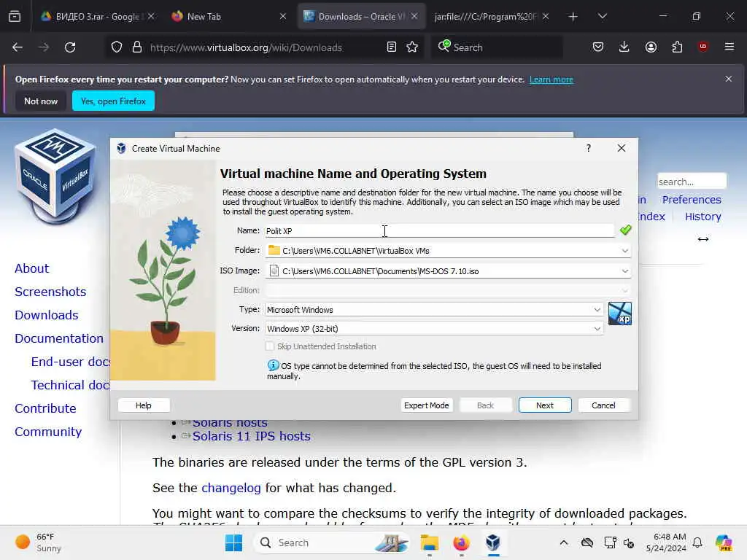The height and width of the screenshot is (560, 747).
Task: Click the Not now button
Action: (x=41, y=101)
